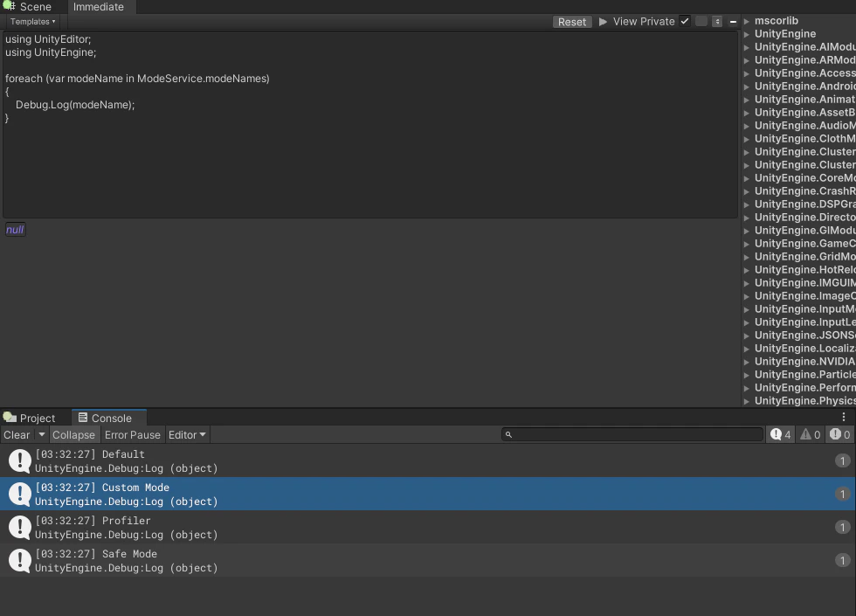Image resolution: width=856 pixels, height=616 pixels.
Task: Click the Reset button
Action: (x=572, y=22)
